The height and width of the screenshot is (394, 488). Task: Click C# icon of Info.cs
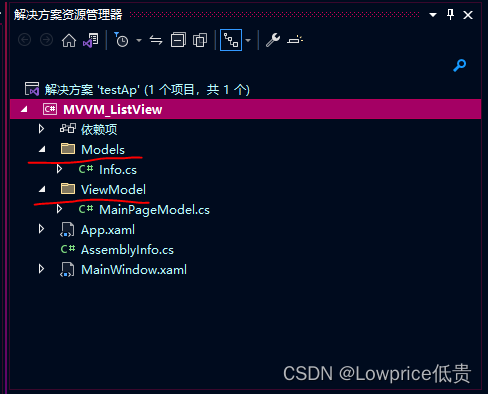coord(86,169)
